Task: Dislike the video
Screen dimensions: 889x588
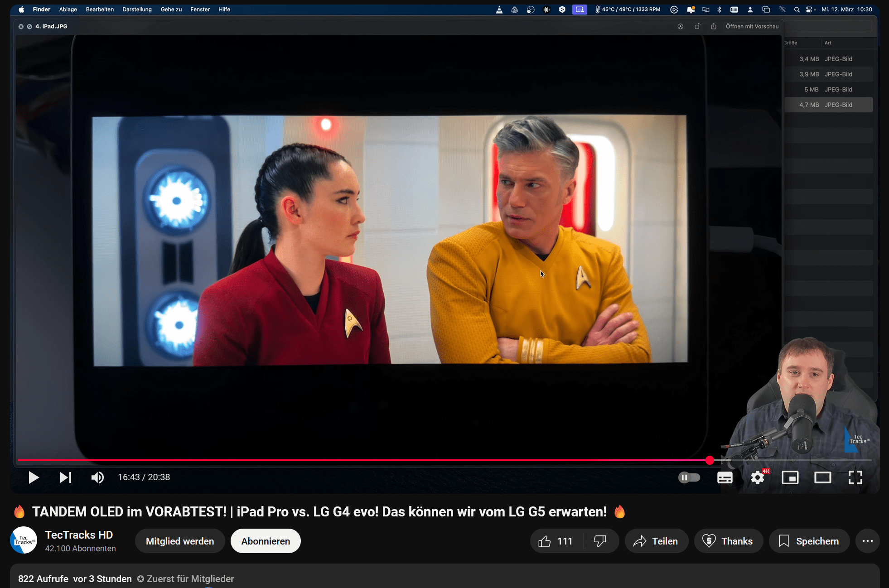Action: [x=600, y=541]
